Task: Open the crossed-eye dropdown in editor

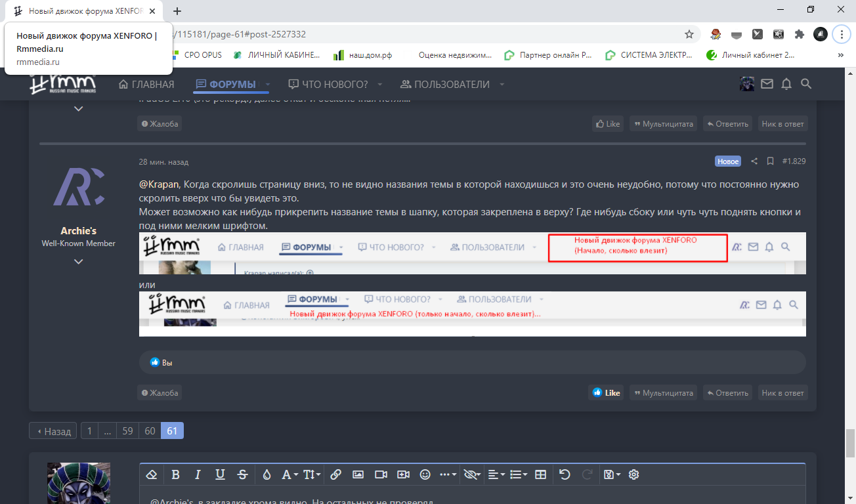Action: 471,474
